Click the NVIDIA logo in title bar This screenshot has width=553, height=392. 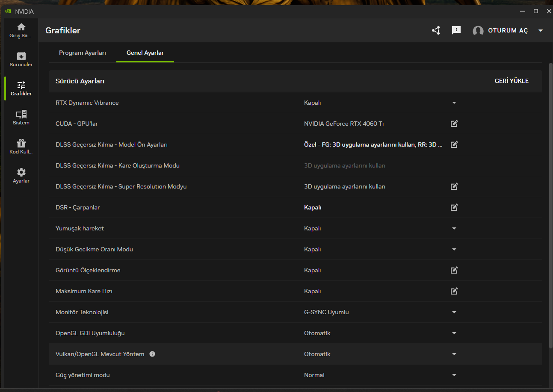(8, 12)
